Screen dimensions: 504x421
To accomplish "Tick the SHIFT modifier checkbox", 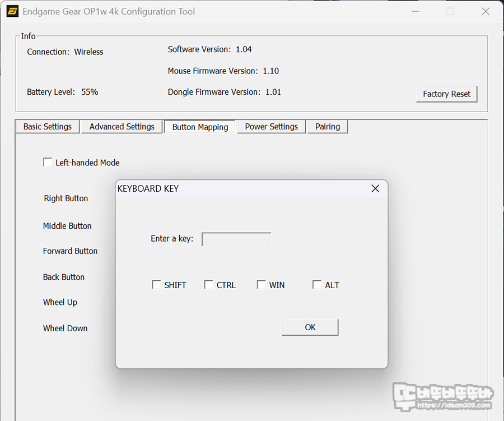I will coord(156,285).
